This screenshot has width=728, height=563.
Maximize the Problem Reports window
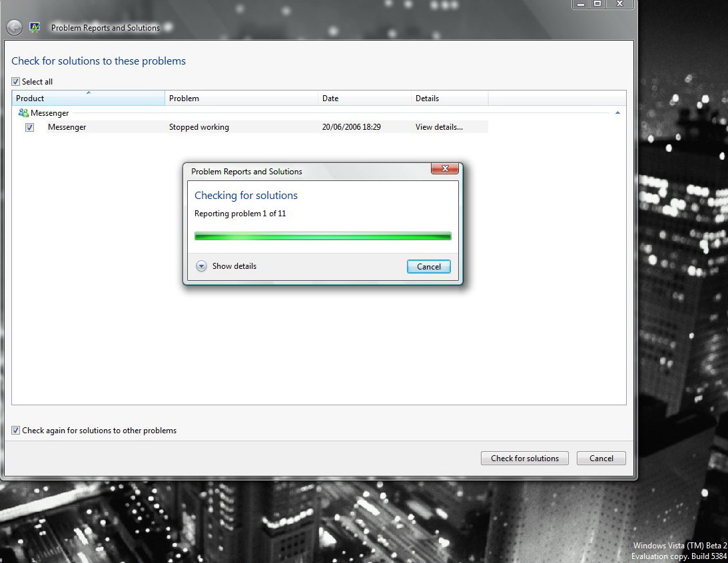coord(597,4)
